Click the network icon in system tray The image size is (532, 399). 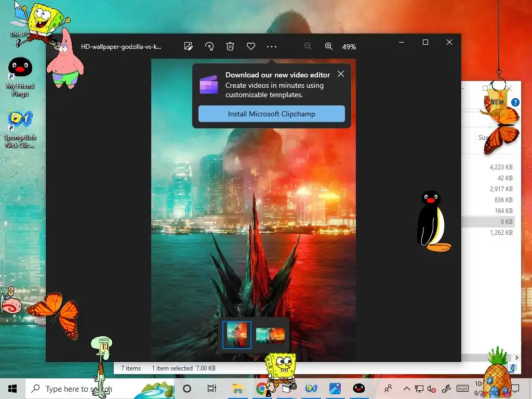click(x=419, y=389)
